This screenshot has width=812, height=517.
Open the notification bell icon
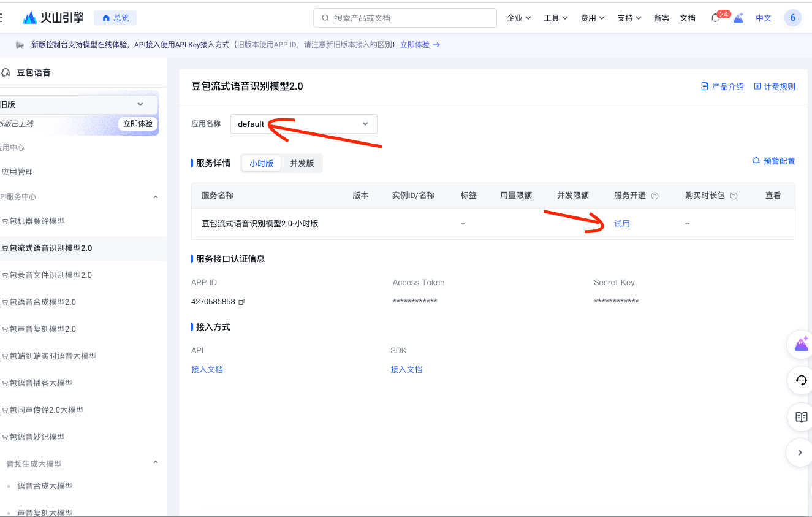point(715,18)
